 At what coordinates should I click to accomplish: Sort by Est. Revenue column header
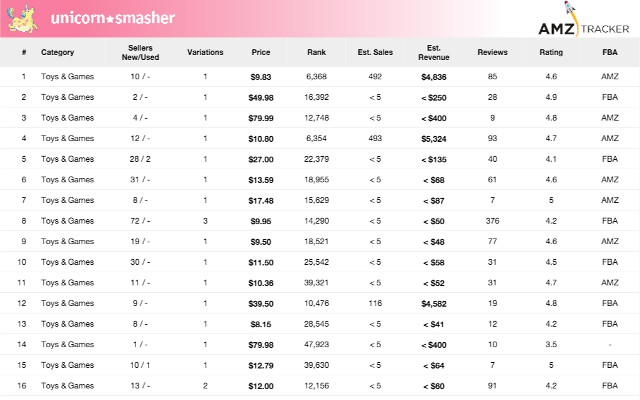pos(433,52)
